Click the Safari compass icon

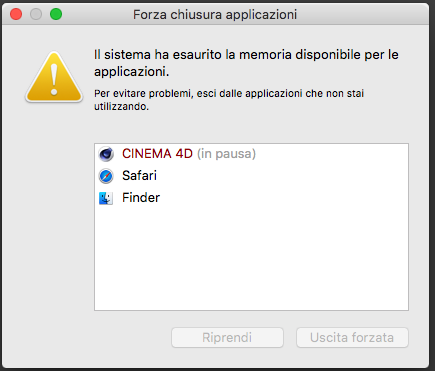pos(106,176)
